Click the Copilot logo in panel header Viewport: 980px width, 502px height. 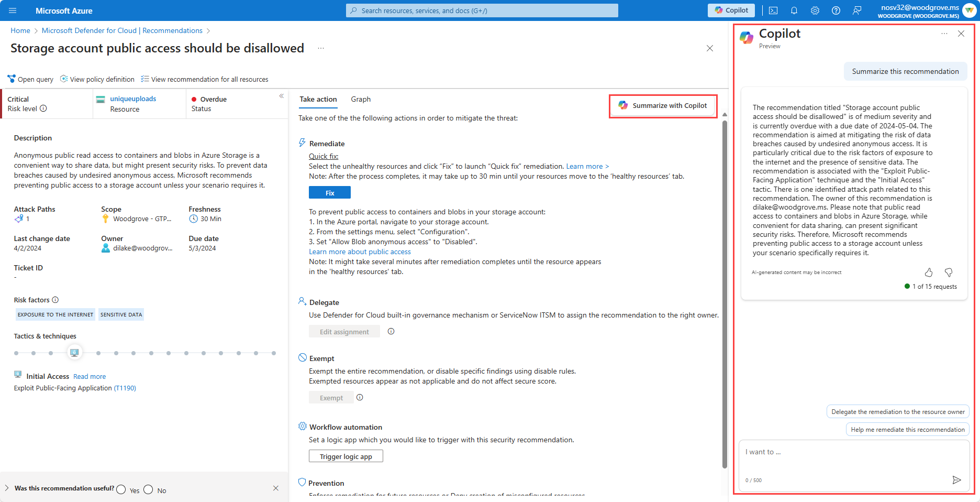(747, 37)
